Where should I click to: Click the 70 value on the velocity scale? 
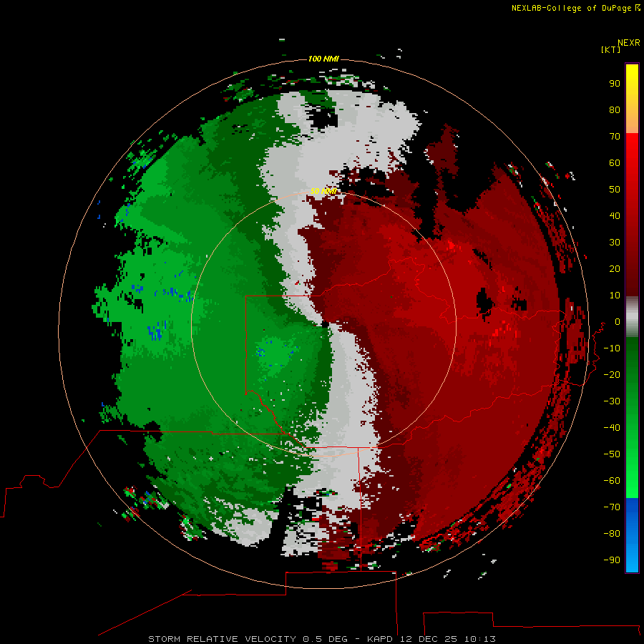pos(615,137)
